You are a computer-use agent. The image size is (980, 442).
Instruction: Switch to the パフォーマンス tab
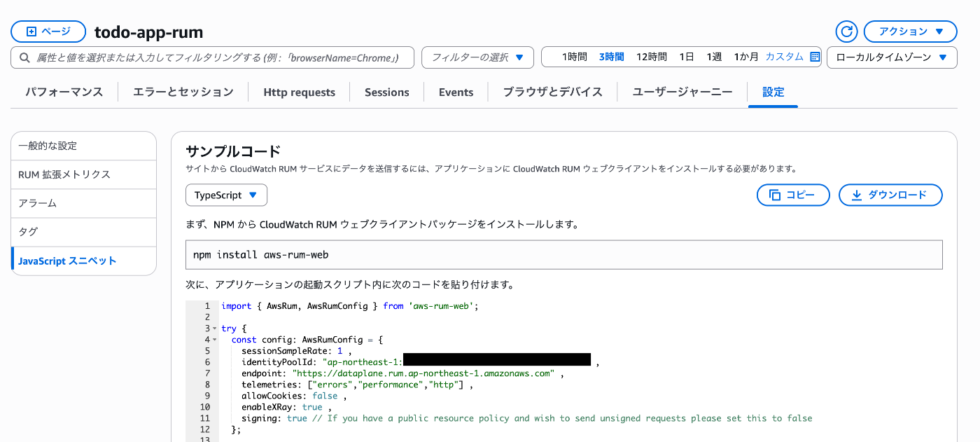click(64, 92)
